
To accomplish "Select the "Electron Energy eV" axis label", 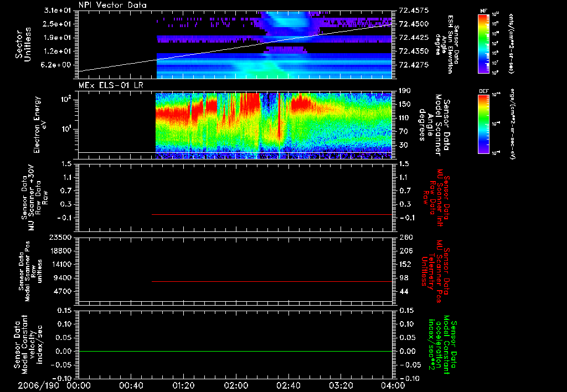I will 39,125.
